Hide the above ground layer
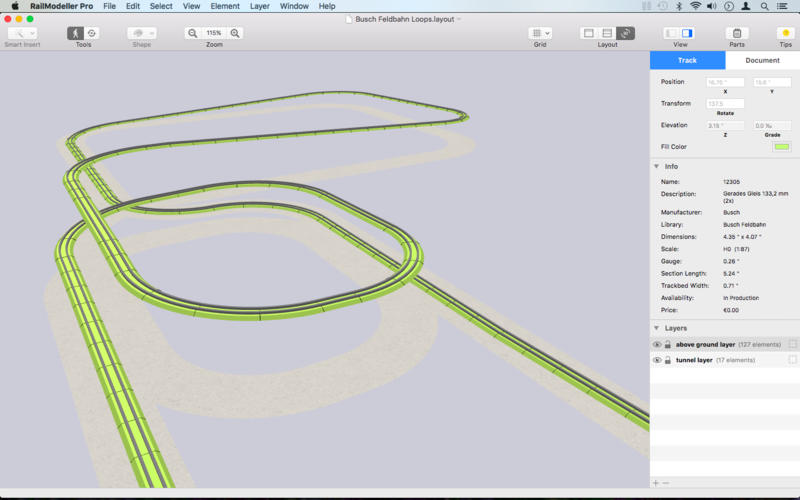 [x=657, y=344]
